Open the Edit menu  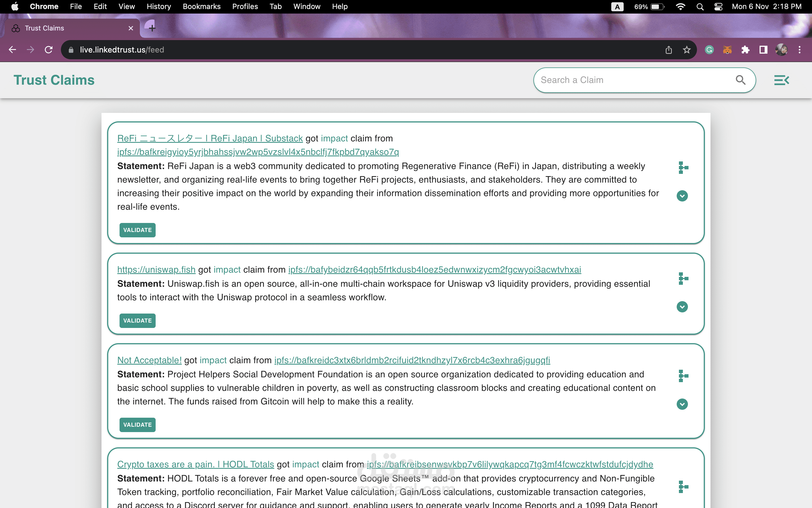[100, 6]
